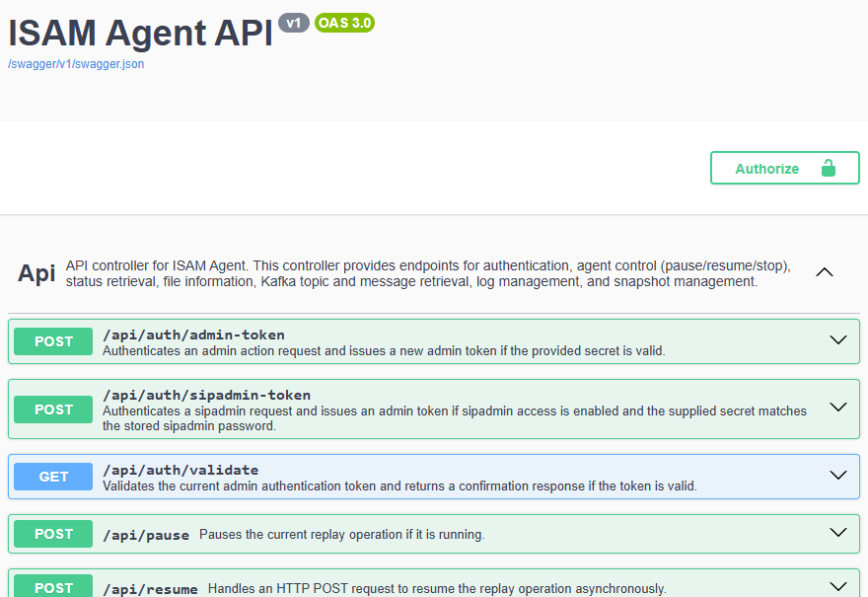Viewport: 868px width, 597px height.
Task: Click the /api/resume path text
Action: tap(150, 589)
